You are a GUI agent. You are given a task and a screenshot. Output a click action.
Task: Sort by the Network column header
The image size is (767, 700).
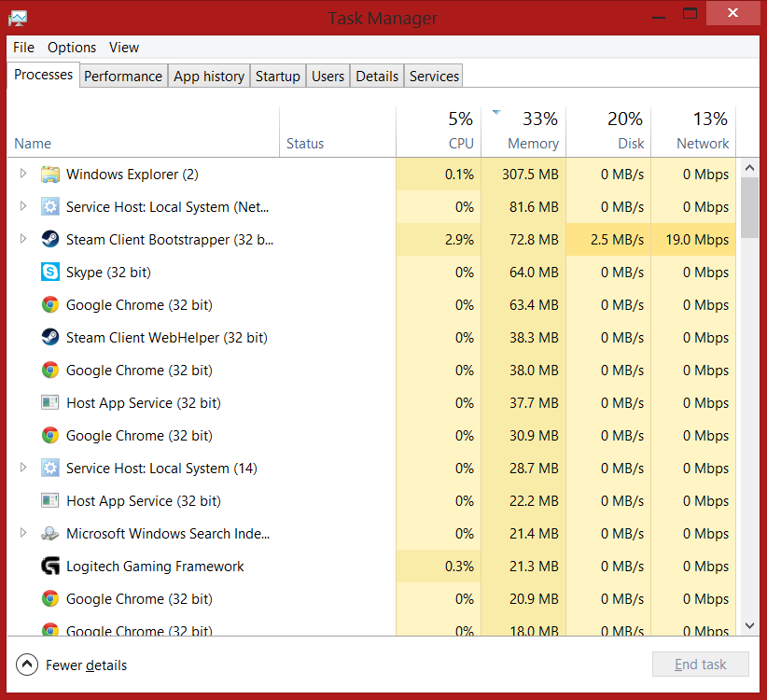click(x=693, y=133)
